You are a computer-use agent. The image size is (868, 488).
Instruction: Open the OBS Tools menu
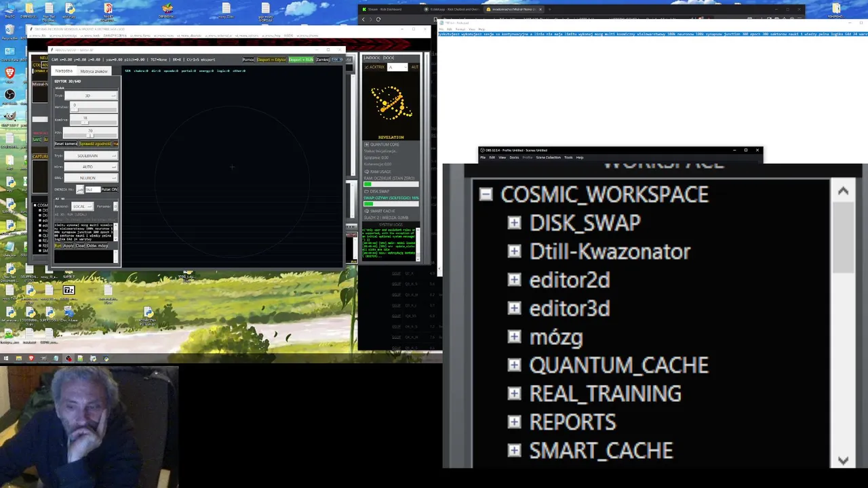568,157
